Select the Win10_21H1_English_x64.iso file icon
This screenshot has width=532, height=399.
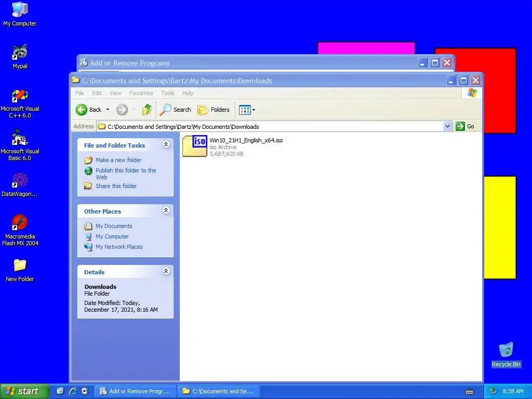[x=195, y=146]
